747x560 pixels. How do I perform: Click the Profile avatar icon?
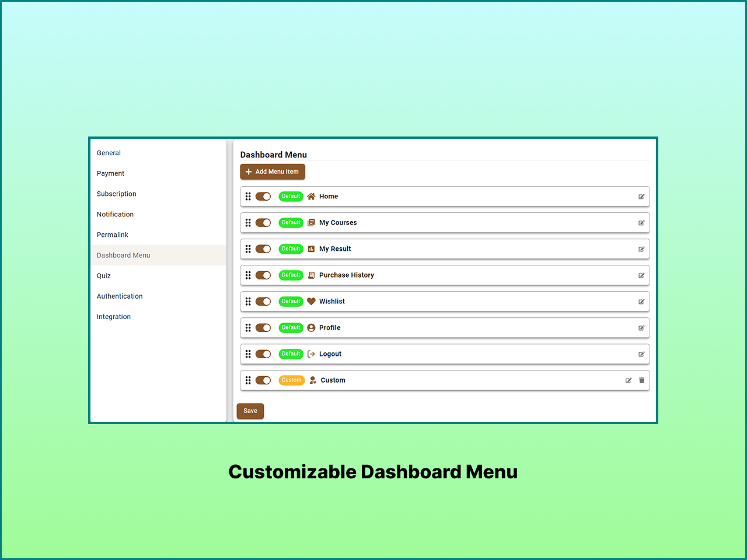tap(312, 327)
